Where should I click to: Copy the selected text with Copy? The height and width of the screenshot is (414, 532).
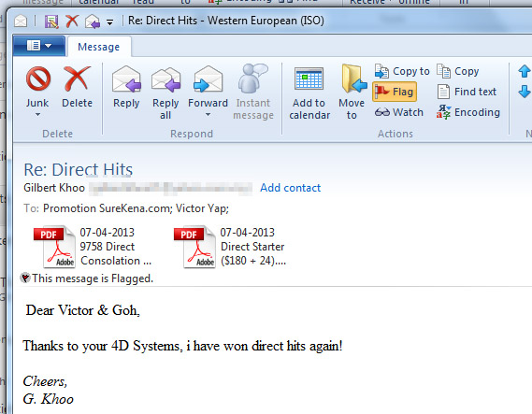(x=458, y=71)
